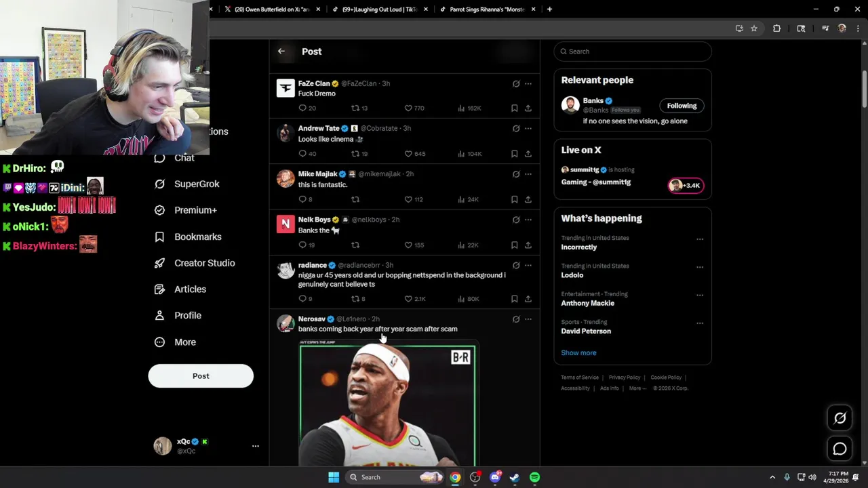
Task: Click Show more under trends
Action: [578, 352]
